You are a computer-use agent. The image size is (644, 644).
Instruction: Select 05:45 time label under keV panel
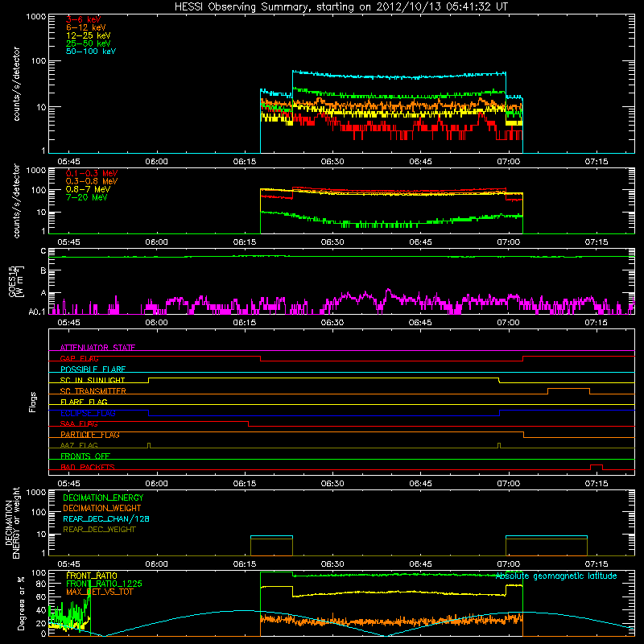[x=68, y=162]
